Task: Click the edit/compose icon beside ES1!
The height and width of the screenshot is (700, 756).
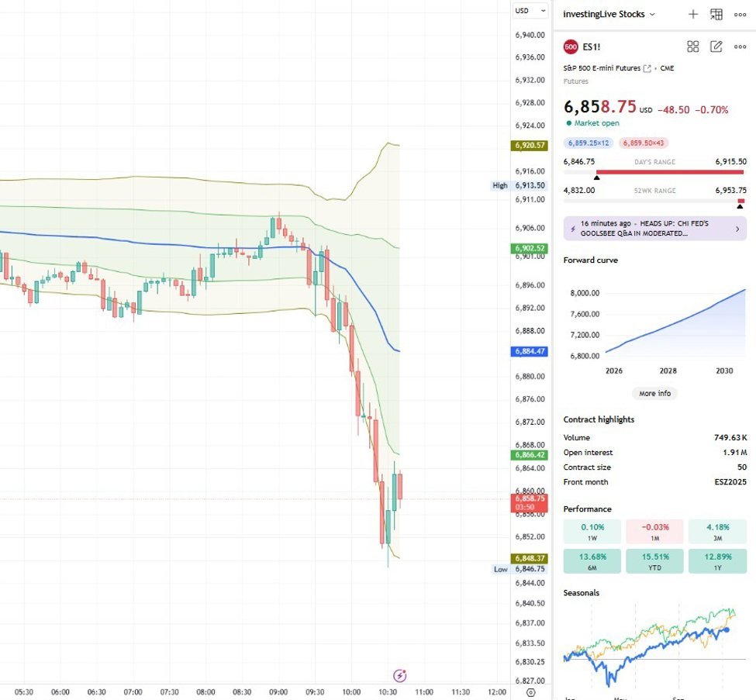Action: [x=716, y=47]
